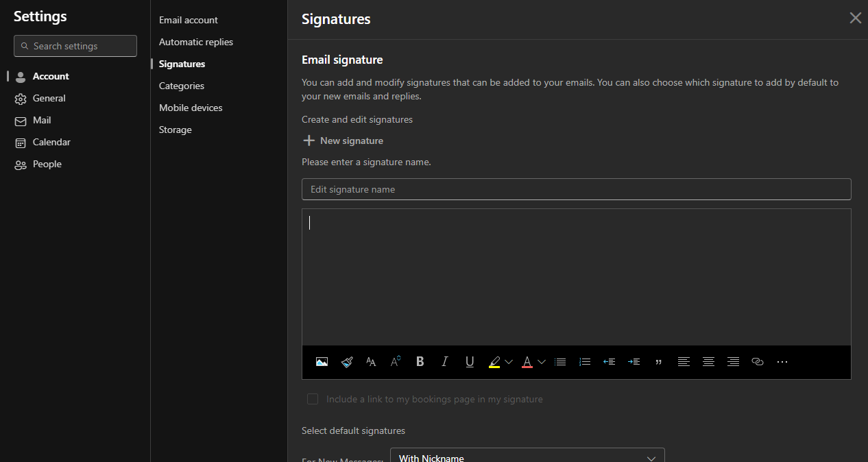Apply quote formatting with the quote icon
Viewport: 868px width, 462px height.
point(659,362)
